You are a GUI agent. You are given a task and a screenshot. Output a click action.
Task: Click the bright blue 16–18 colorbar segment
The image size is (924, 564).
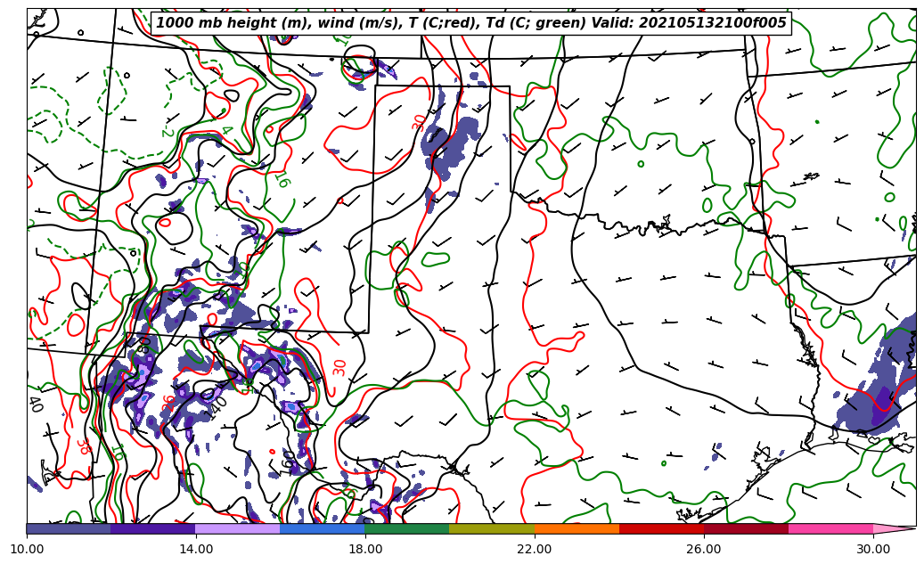tap(323, 528)
